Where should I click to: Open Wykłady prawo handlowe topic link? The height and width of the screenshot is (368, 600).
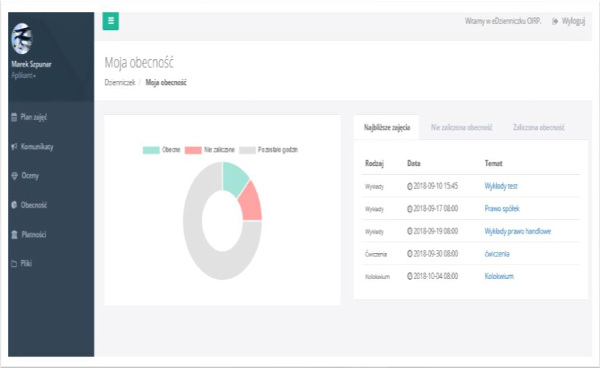point(517,231)
